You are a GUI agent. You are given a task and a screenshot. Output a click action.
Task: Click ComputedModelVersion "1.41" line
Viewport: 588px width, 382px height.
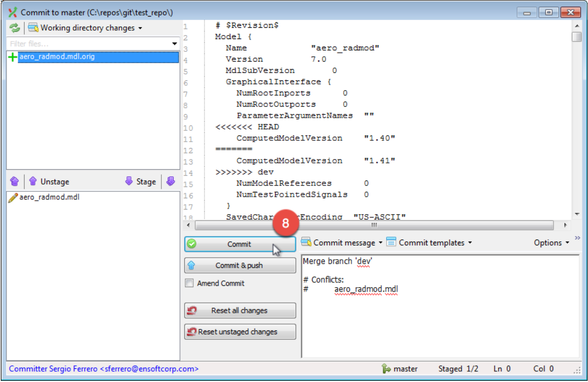click(x=316, y=161)
